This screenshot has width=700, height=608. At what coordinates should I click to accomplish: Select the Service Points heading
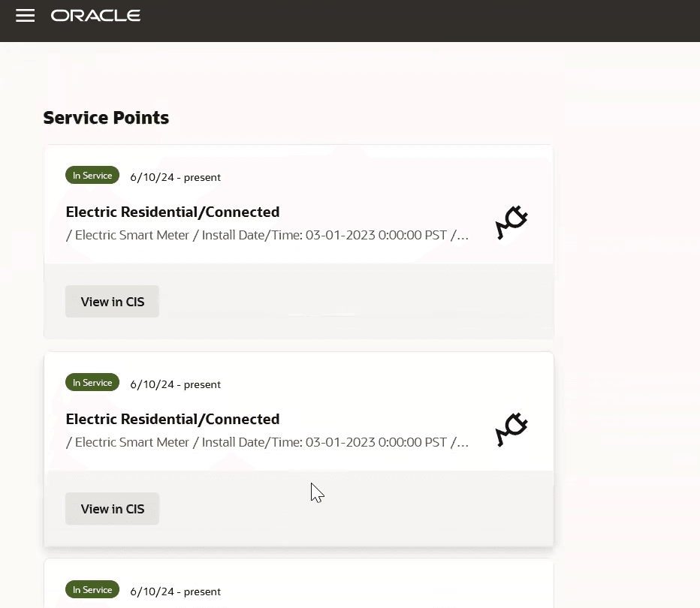[x=106, y=118]
